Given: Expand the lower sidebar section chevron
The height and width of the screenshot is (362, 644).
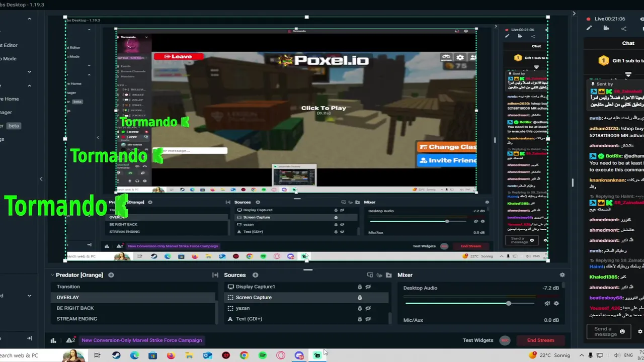Looking at the screenshot, I should pos(29,296).
